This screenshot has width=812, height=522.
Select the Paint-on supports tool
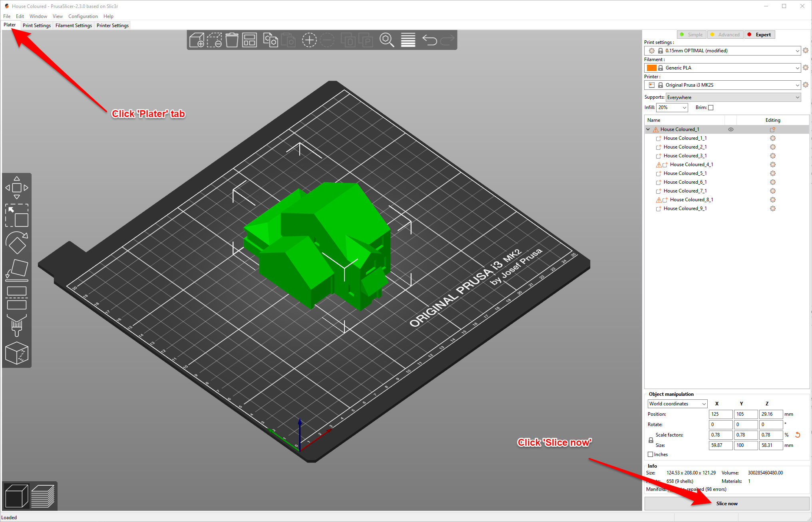16,325
